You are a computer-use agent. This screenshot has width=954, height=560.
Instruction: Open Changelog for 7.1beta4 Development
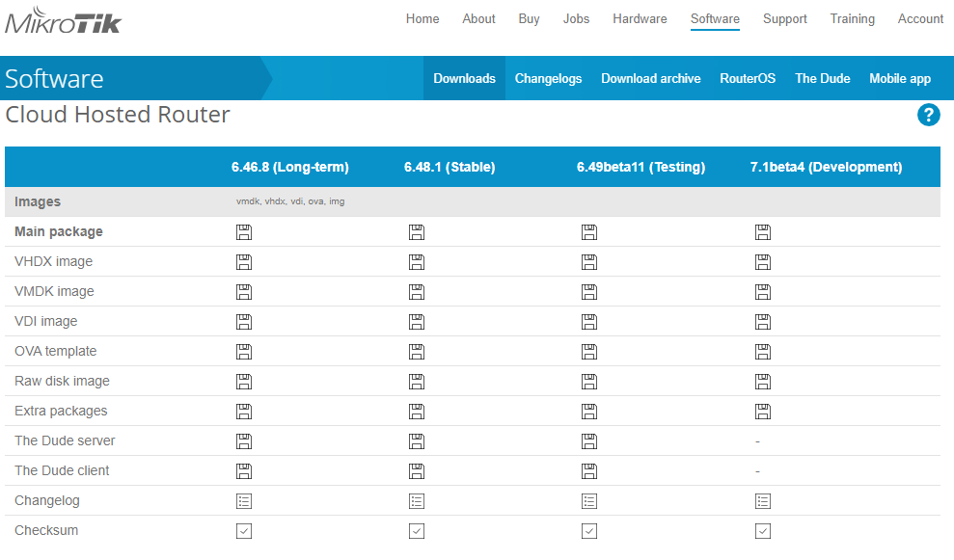coord(763,500)
